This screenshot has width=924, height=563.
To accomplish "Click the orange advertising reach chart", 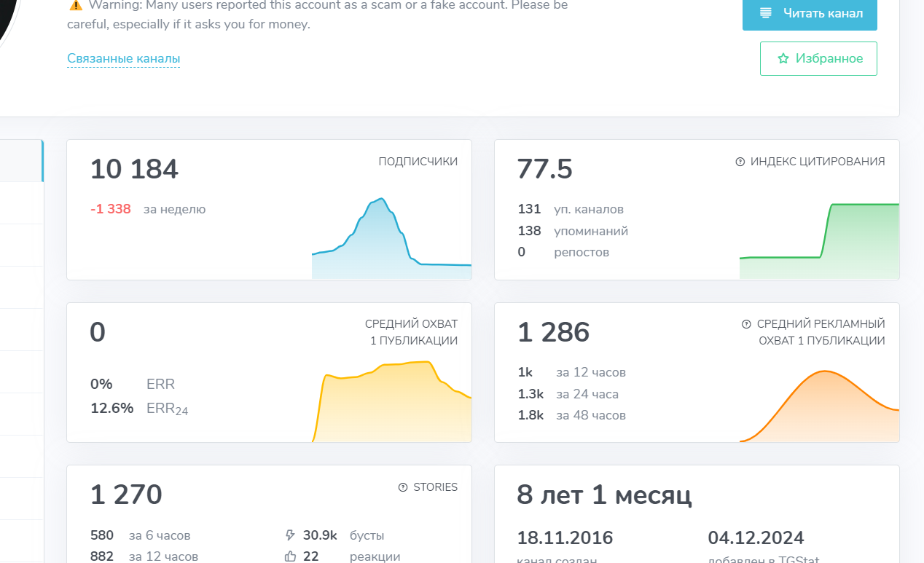I will coord(819,406).
